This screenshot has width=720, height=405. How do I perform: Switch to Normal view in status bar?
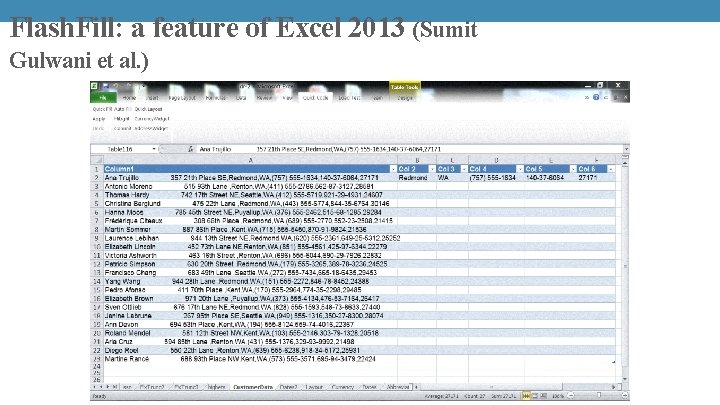click(526, 395)
